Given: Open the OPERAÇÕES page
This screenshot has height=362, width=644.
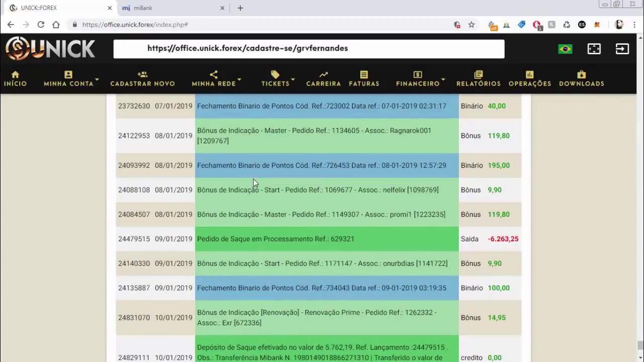Looking at the screenshot, I should point(530,79).
